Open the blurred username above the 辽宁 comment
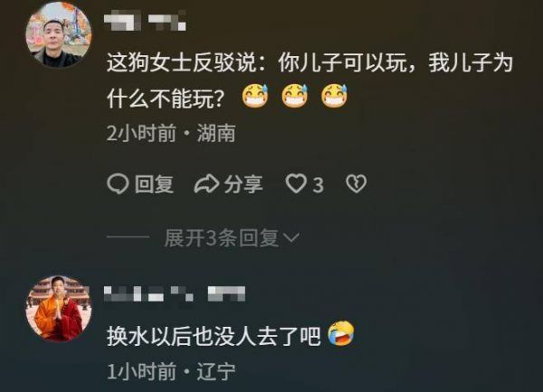 point(175,294)
